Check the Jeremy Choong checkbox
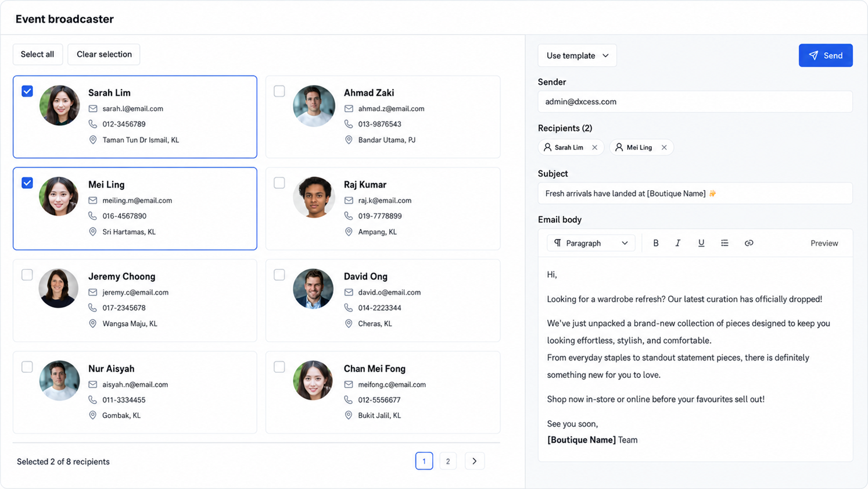 [x=27, y=275]
